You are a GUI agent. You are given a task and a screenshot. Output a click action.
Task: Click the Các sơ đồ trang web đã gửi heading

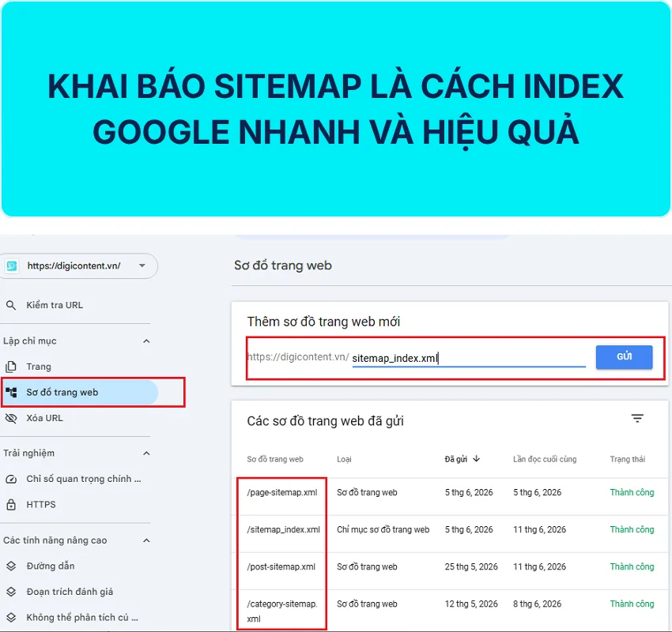tap(325, 421)
